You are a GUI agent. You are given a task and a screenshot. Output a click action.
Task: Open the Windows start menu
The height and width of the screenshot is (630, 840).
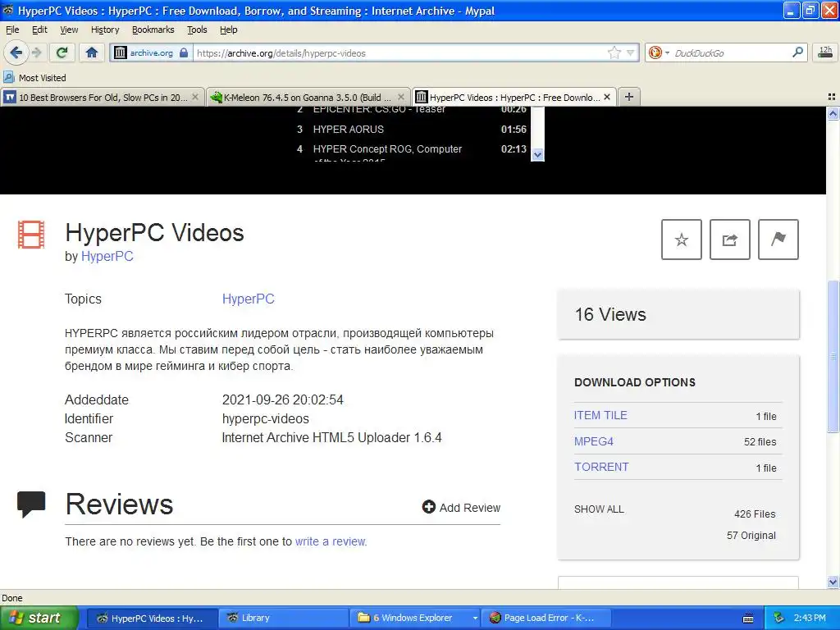pyautogui.click(x=39, y=618)
